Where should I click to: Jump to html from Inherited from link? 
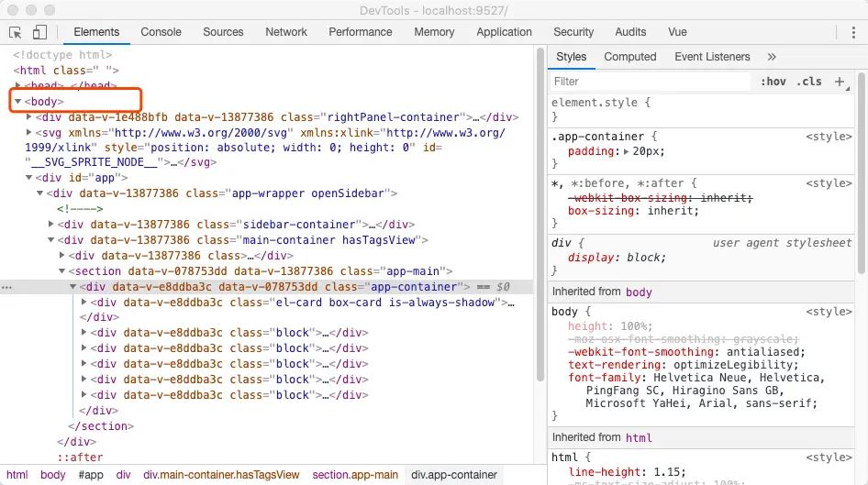tap(639, 437)
